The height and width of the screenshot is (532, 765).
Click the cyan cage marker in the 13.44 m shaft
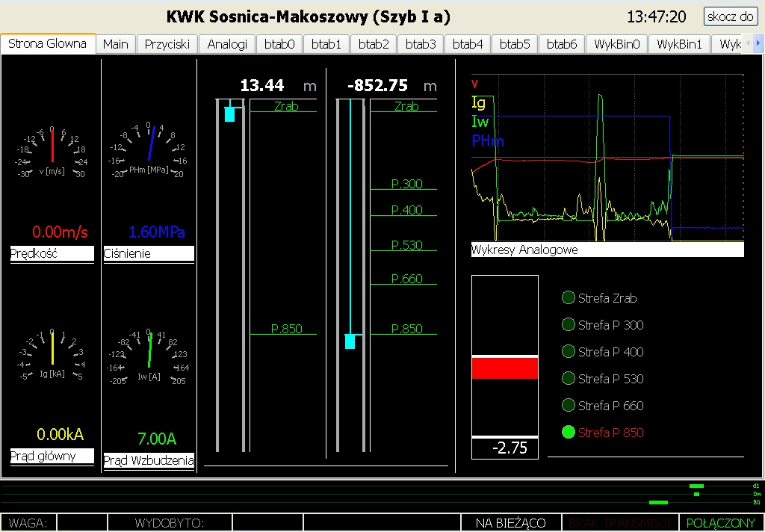tap(230, 114)
